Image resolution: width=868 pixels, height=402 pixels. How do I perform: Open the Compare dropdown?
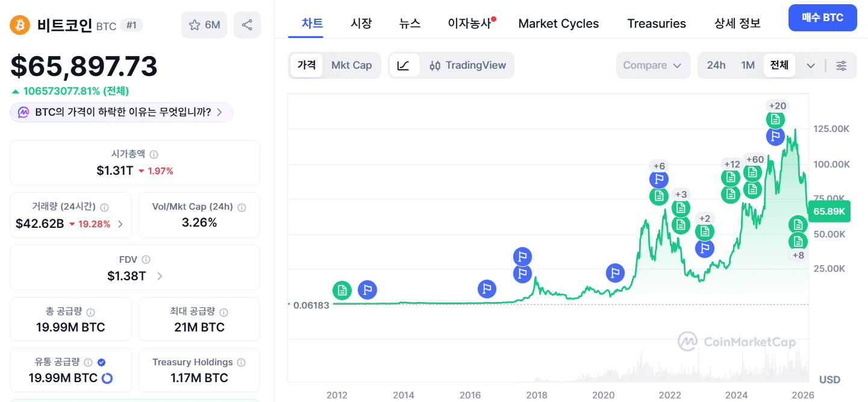click(652, 65)
